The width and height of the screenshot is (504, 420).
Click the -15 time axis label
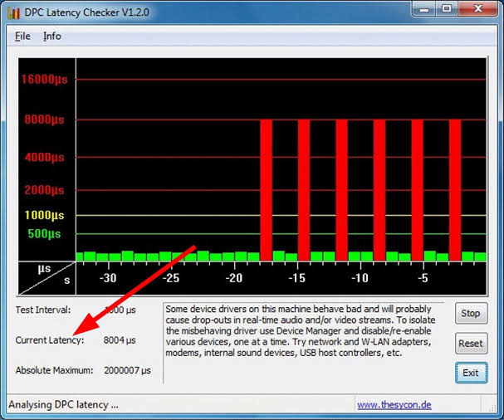(x=296, y=278)
